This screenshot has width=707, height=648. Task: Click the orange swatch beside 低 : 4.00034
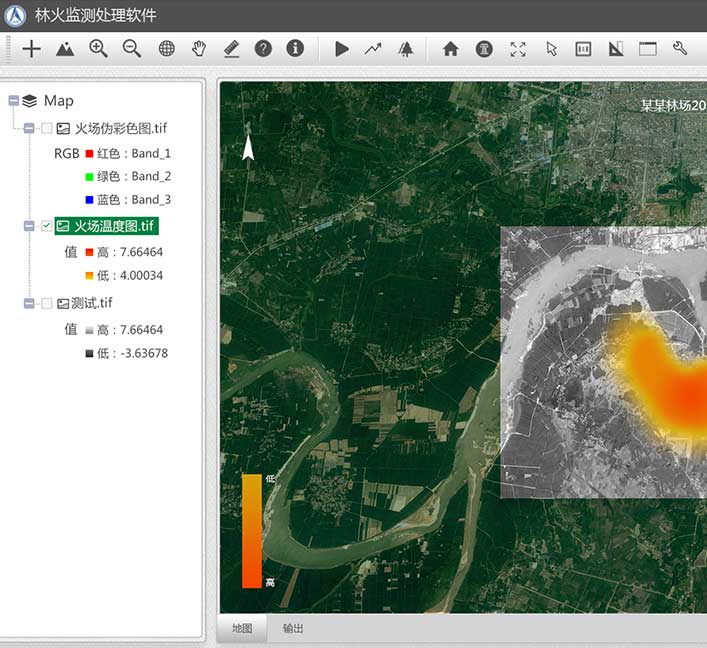pyautogui.click(x=89, y=276)
